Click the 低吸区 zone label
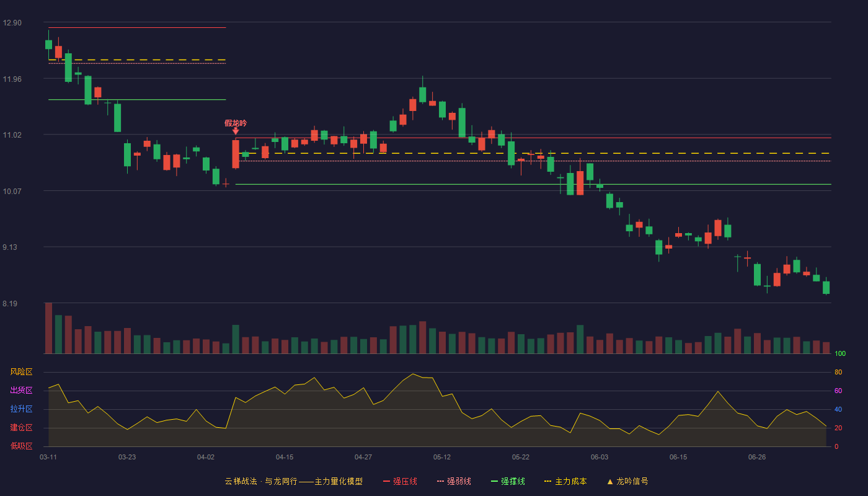Screen dimensions: 868x496 point(22,446)
